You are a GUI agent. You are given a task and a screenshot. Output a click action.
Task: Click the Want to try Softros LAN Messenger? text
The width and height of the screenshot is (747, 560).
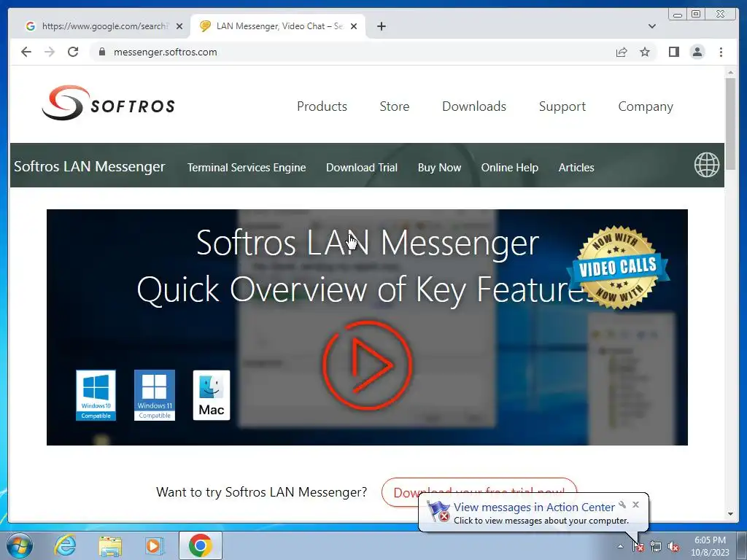262,492
